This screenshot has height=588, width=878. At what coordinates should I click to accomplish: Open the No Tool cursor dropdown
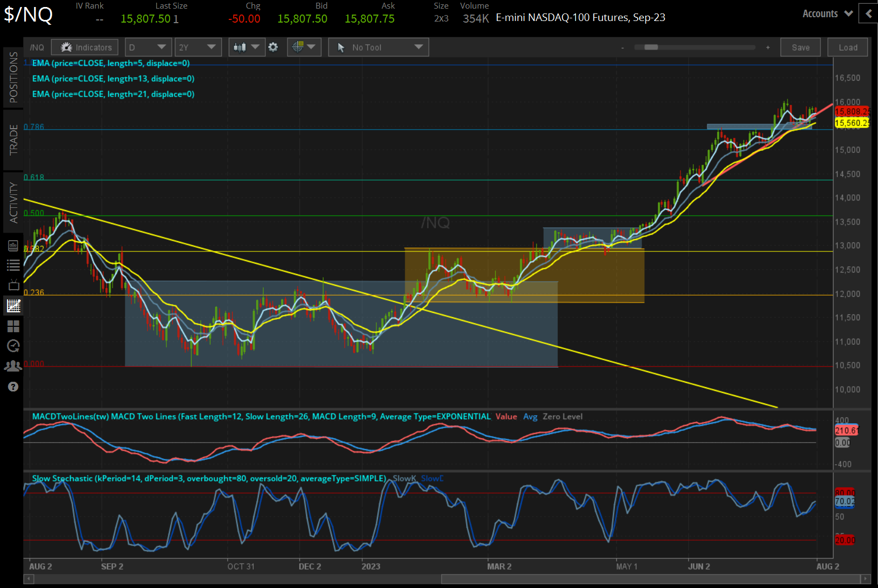[378, 47]
